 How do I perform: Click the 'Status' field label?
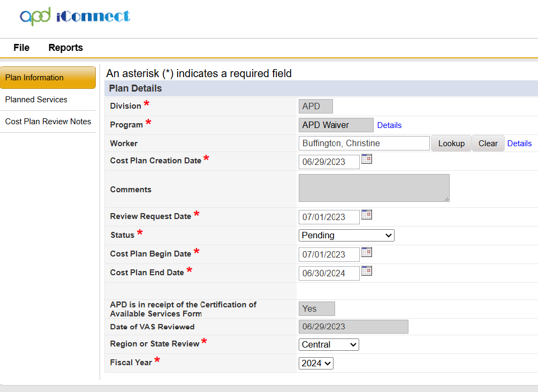[122, 235]
